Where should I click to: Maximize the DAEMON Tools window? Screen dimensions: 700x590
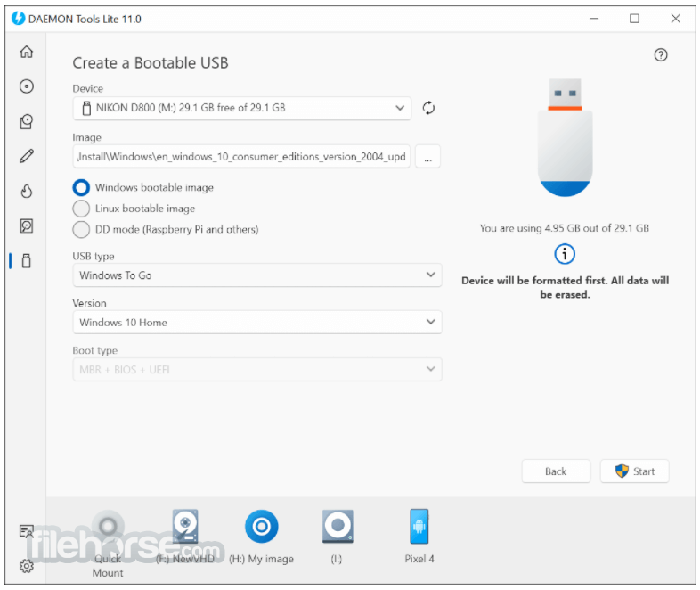[634, 19]
